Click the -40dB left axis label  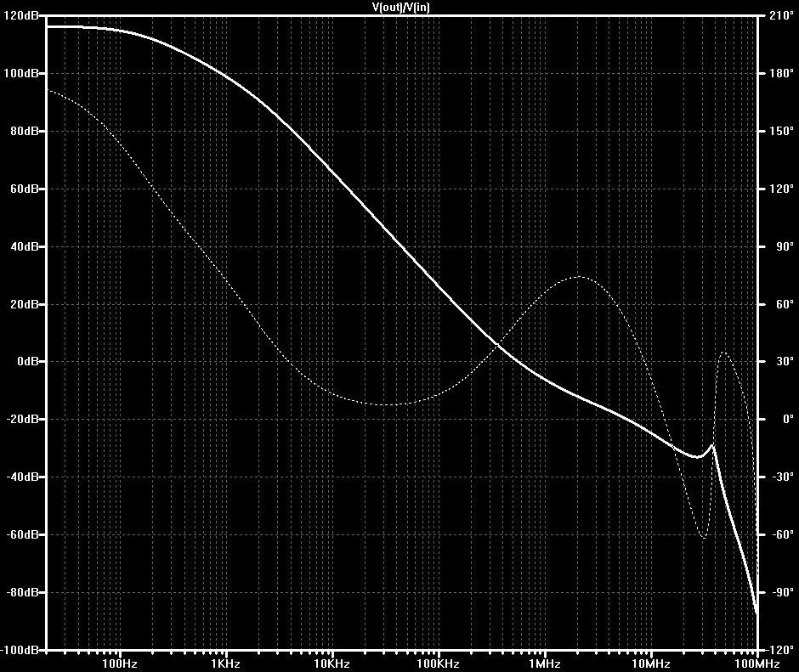21,477
